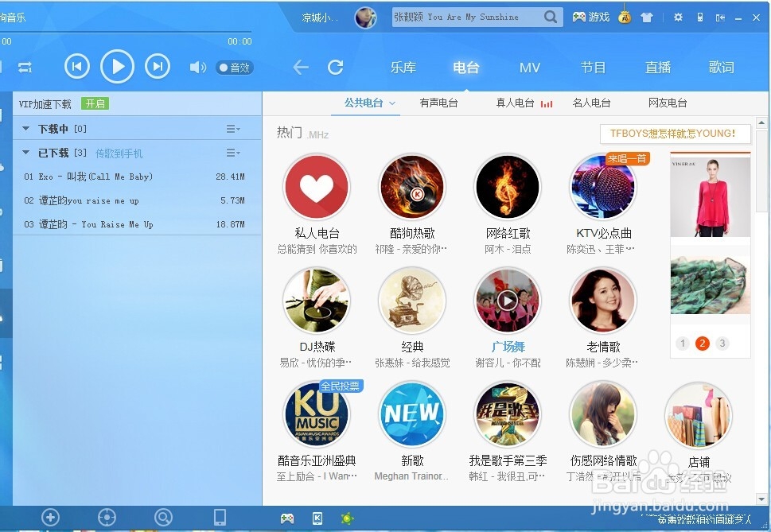
Task: Toggle the 音效 sound effect switch
Action: (233, 67)
